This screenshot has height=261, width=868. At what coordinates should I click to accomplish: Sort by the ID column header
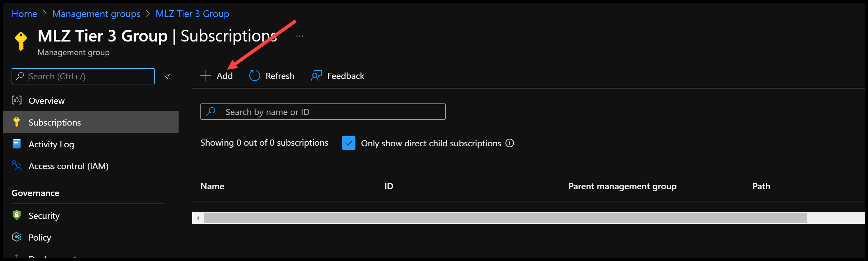389,186
